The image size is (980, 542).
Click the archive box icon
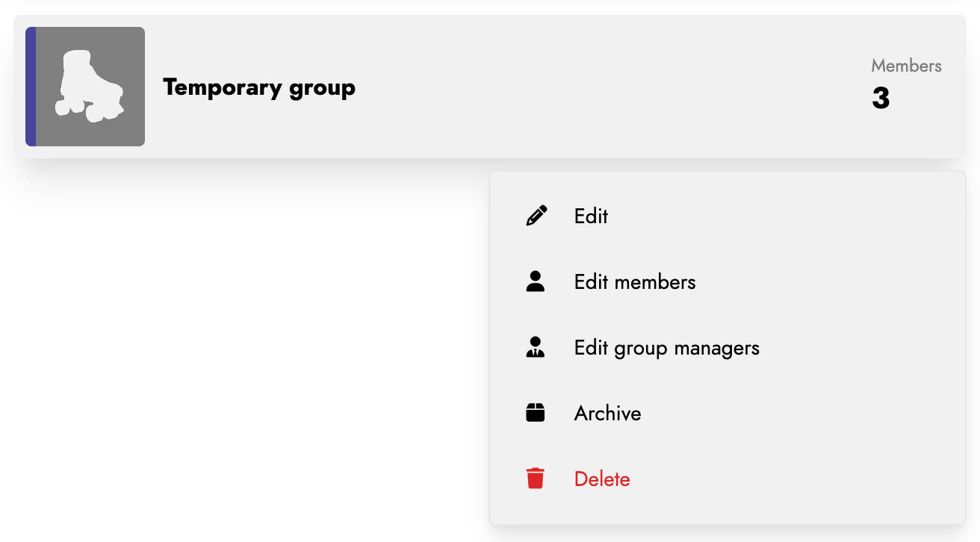pyautogui.click(x=536, y=413)
